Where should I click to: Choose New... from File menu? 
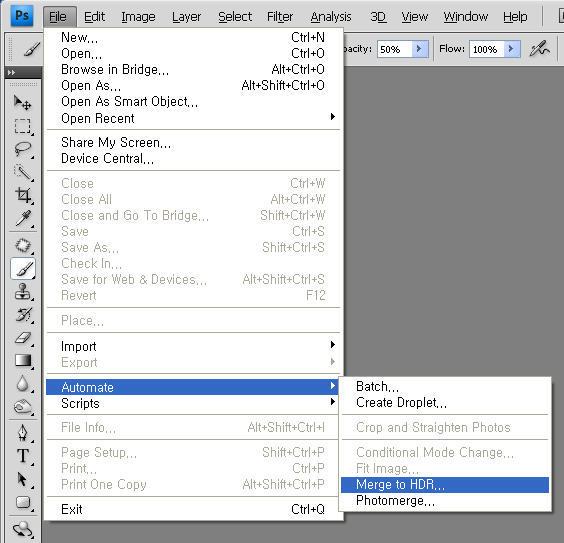pos(193,37)
